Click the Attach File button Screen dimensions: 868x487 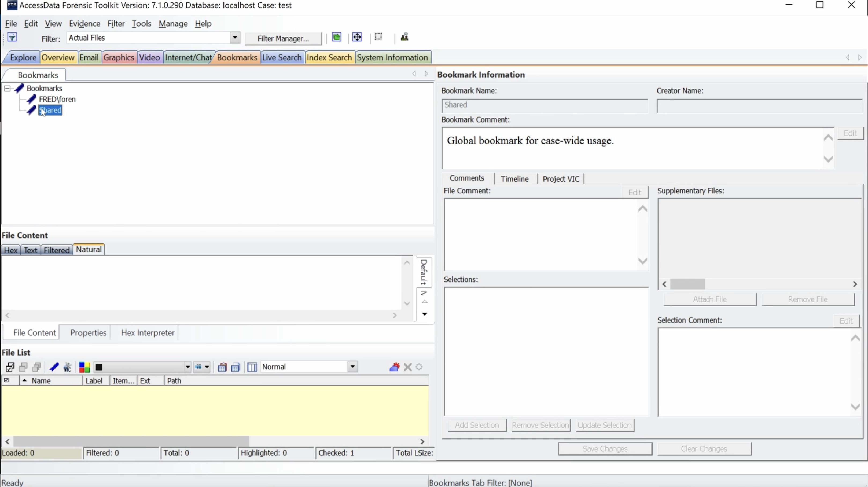pyautogui.click(x=710, y=299)
